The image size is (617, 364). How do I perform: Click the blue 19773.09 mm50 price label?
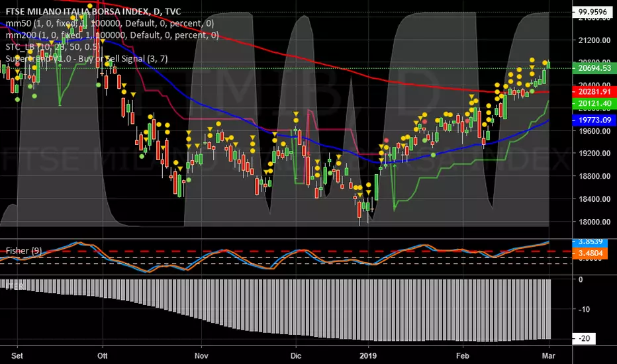(594, 120)
